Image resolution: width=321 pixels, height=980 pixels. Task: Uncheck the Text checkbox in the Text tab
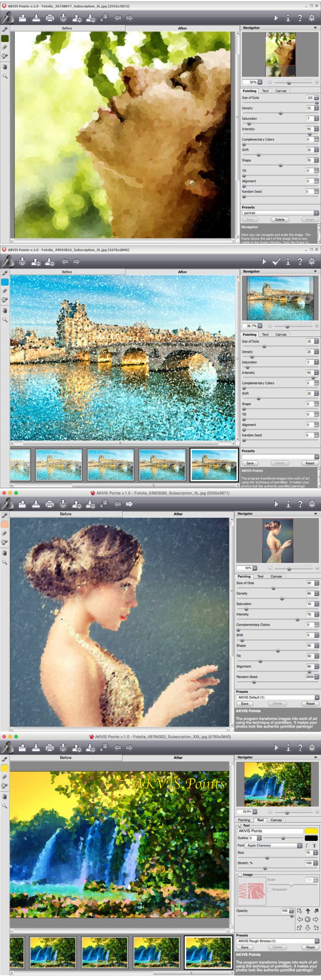pyautogui.click(x=240, y=826)
